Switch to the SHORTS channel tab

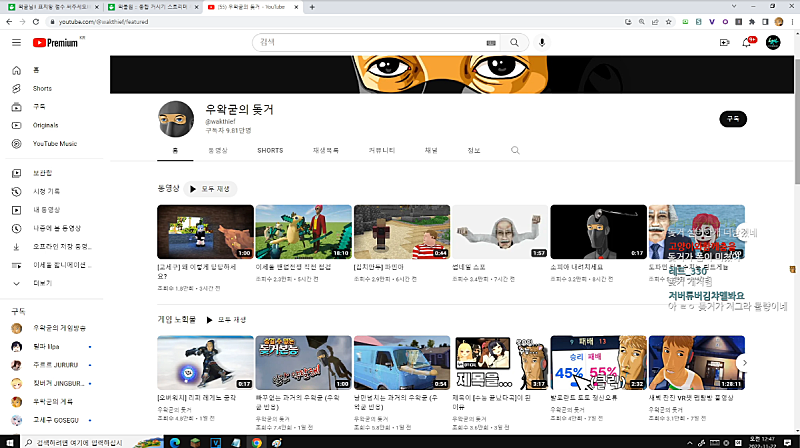point(270,150)
